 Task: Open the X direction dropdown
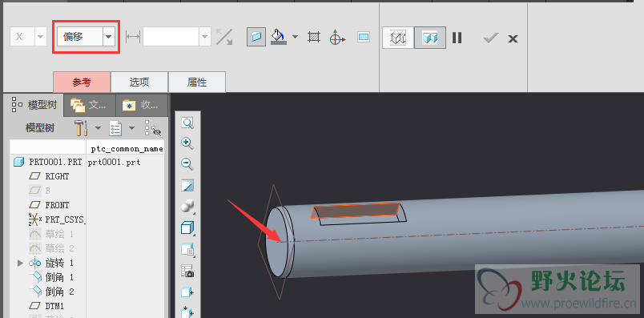[40, 37]
